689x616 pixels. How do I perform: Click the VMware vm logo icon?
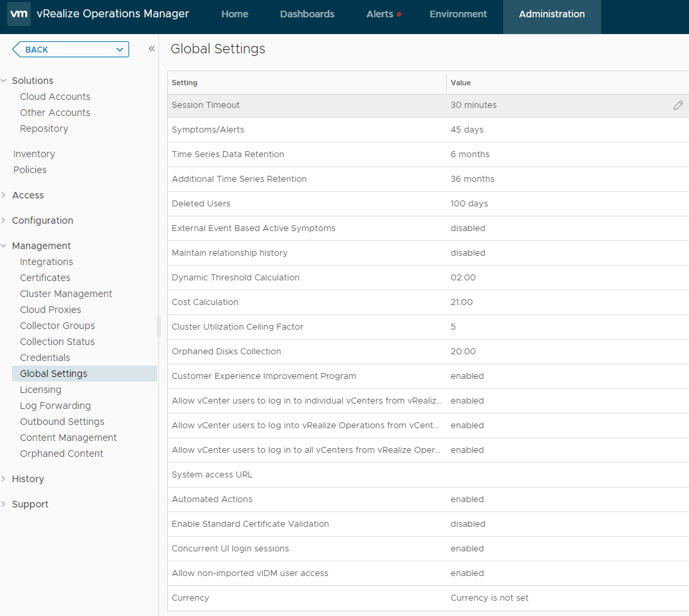point(19,13)
